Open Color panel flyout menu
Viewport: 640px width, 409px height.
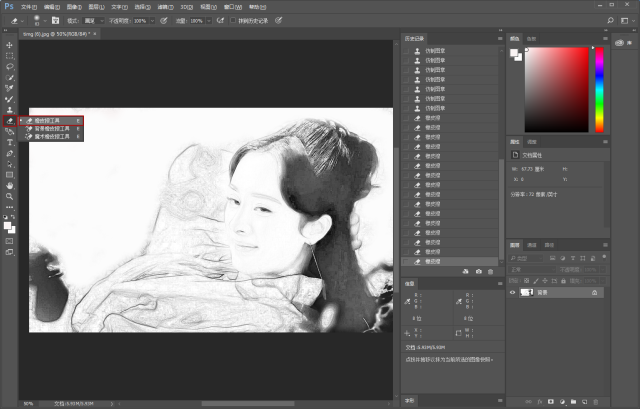pyautogui.click(x=605, y=38)
